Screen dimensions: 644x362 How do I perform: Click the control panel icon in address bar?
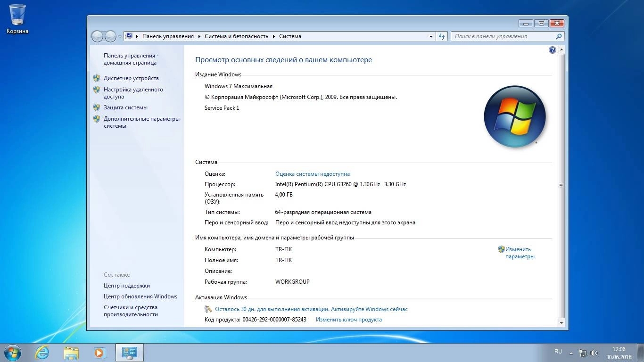click(x=129, y=36)
